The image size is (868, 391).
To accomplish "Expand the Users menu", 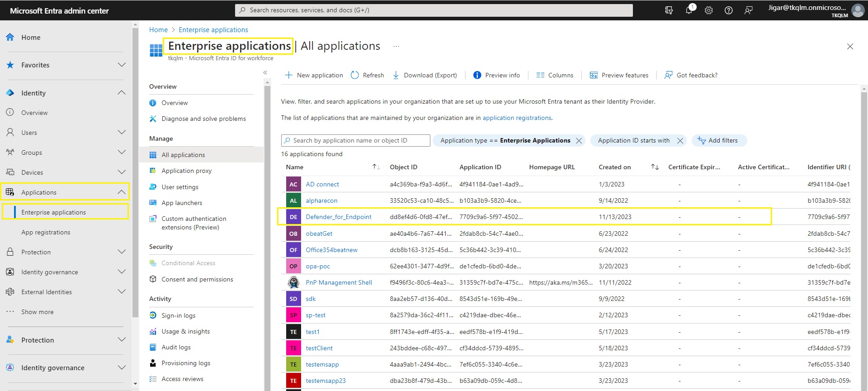I will point(122,132).
